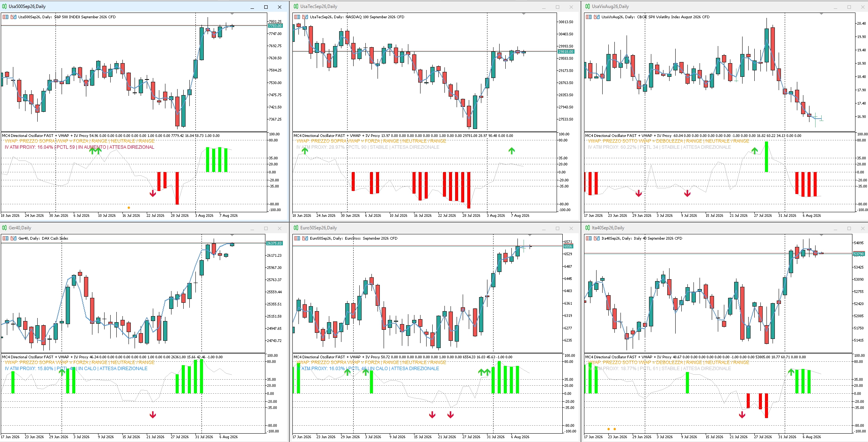Click the Usa500Sep26 window title bar chart icon
The image size is (868, 442).
point(5,6)
